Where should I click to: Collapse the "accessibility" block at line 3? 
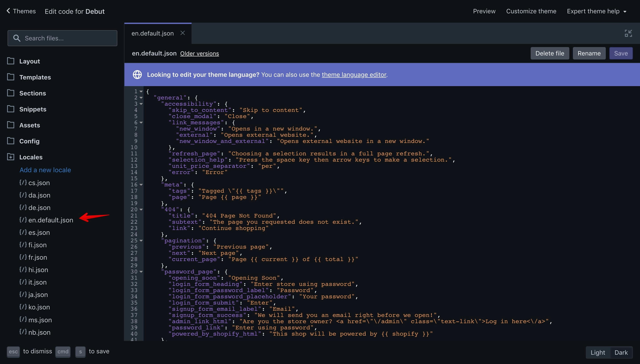[141, 104]
